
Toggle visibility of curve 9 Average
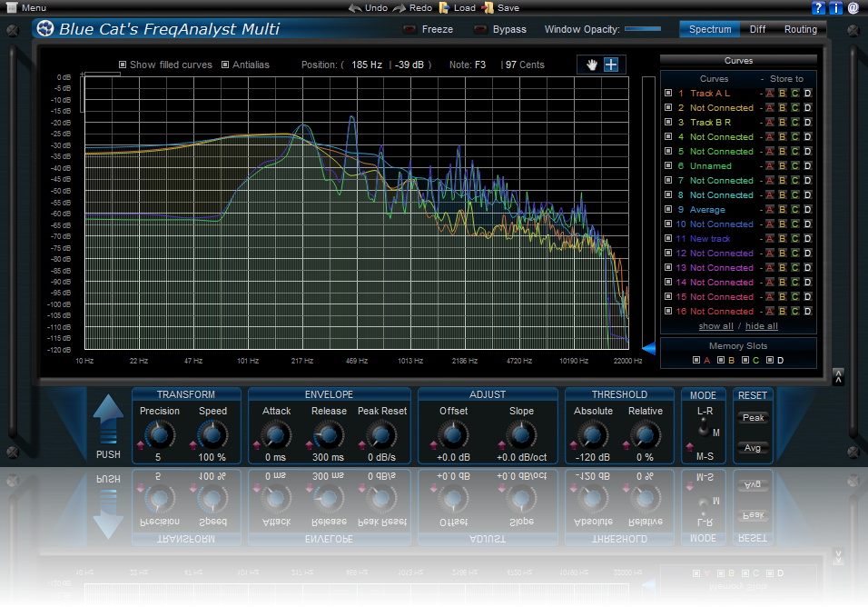[x=668, y=210]
